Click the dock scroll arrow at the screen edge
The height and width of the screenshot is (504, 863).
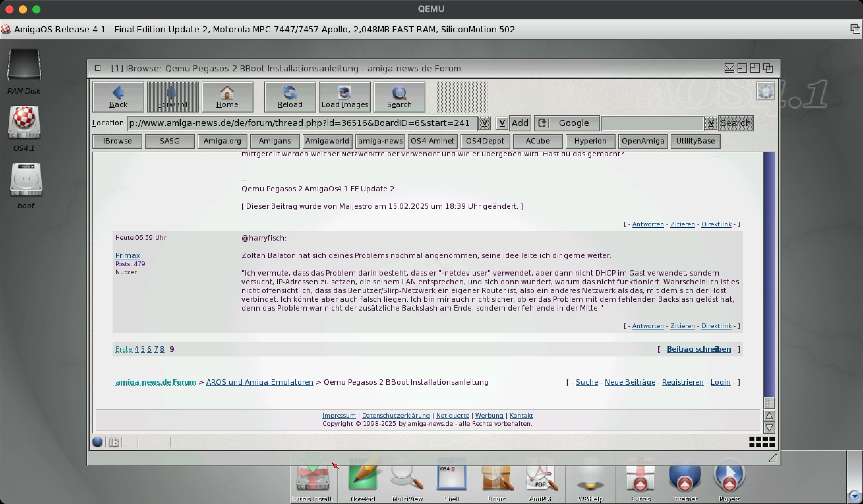click(855, 495)
